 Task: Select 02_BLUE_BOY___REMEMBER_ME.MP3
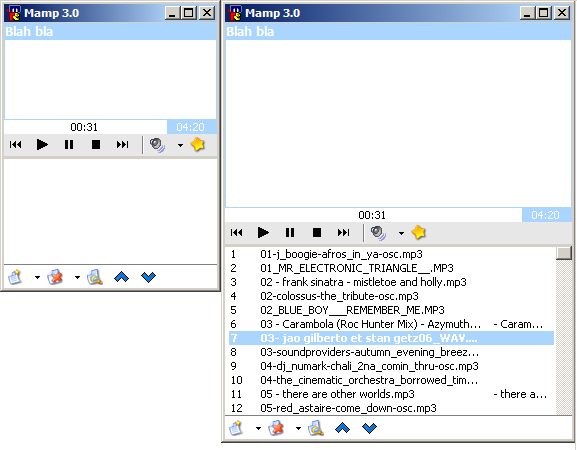pos(391,310)
